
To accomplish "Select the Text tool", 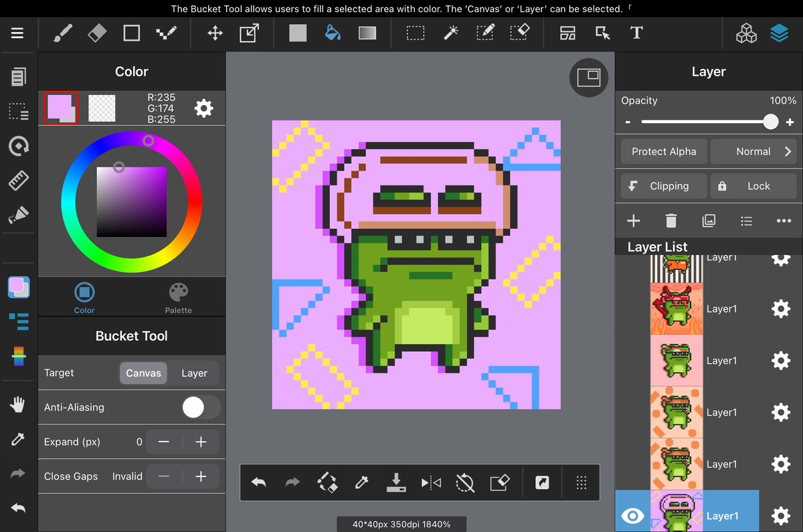I will click(x=636, y=33).
